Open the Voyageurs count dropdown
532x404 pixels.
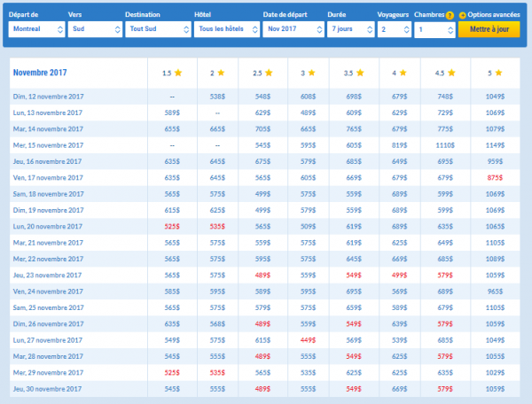coord(394,29)
